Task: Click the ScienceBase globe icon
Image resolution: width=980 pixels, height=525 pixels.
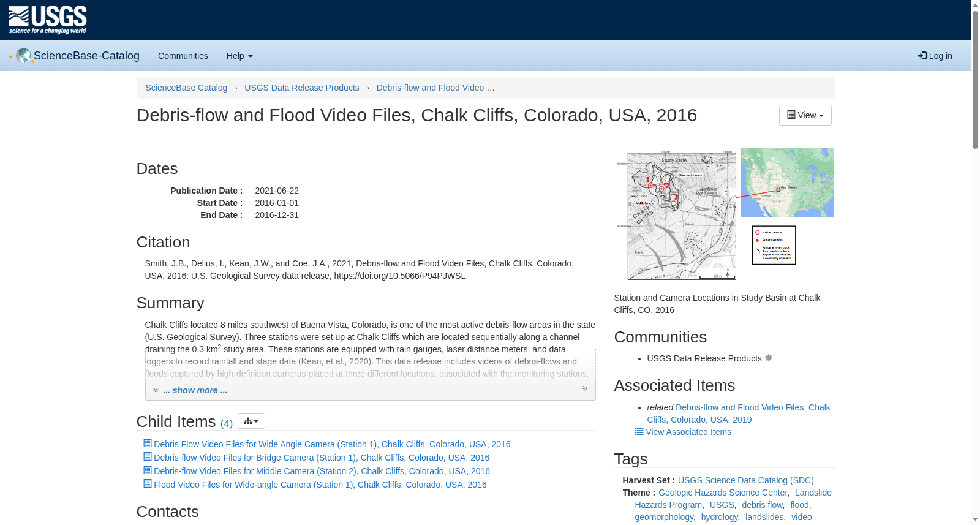Action: coord(24,56)
